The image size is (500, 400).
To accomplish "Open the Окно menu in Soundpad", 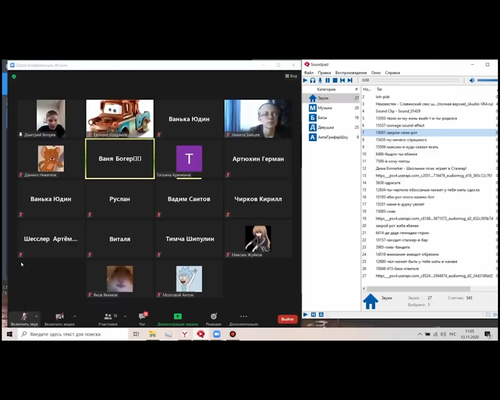I will pos(376,73).
